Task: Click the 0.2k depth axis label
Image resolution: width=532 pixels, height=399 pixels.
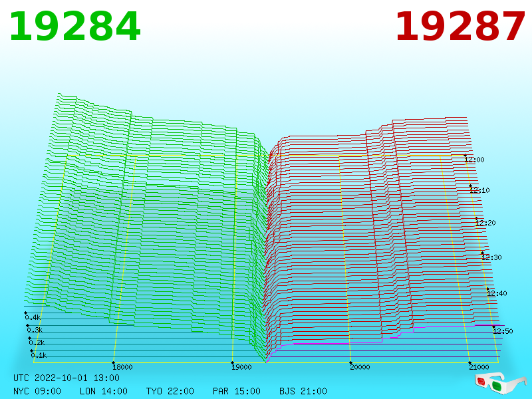Action: click(x=37, y=342)
